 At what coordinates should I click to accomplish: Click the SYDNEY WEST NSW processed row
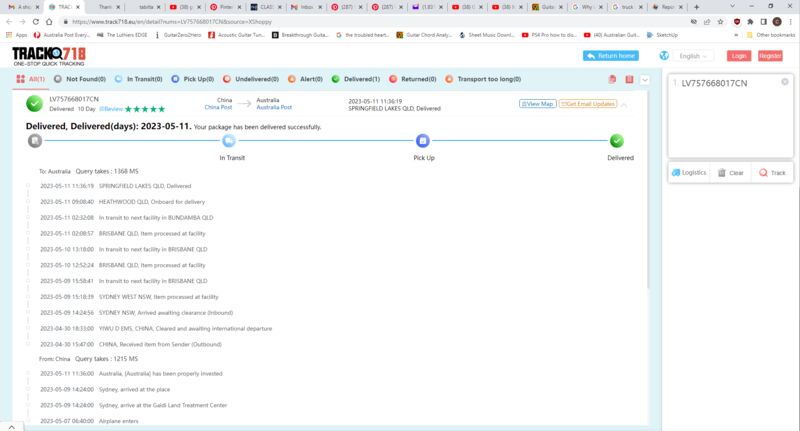[x=129, y=297]
